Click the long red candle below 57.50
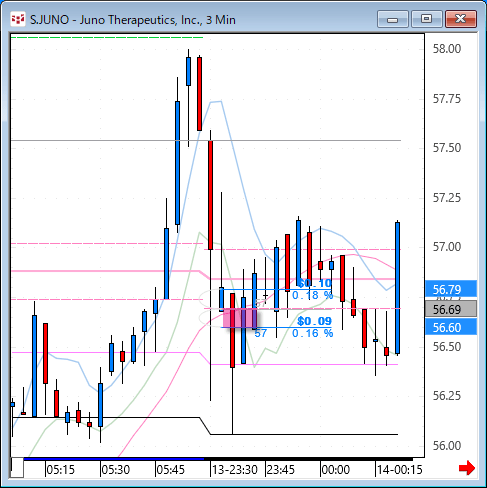The image size is (487, 488). coord(210,195)
